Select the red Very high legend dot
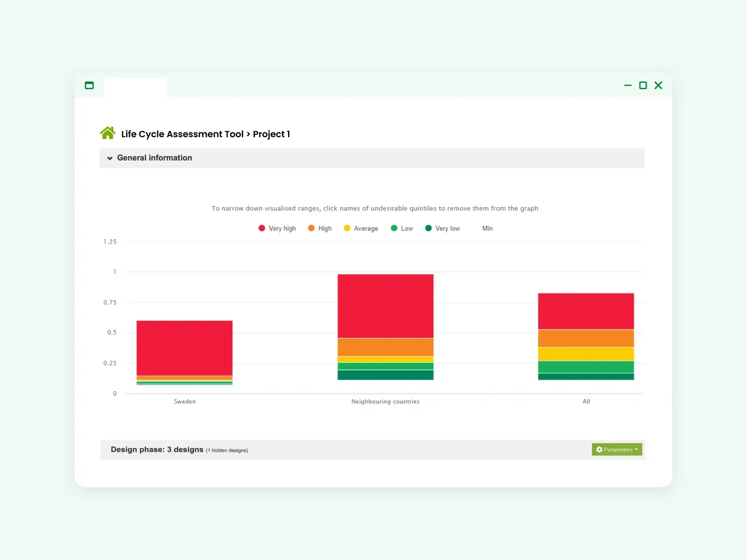Screen dimensions: 747x560 261,228
